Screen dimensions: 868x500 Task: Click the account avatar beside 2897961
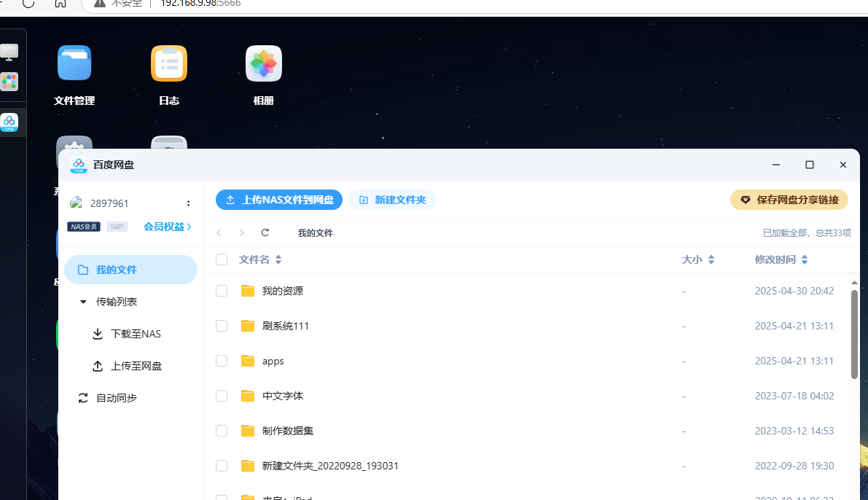76,203
